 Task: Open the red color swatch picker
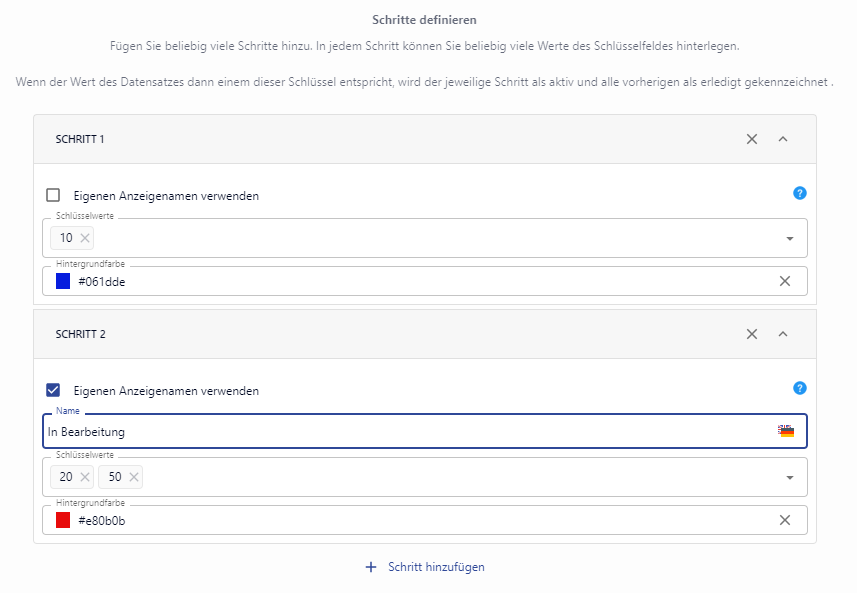63,520
